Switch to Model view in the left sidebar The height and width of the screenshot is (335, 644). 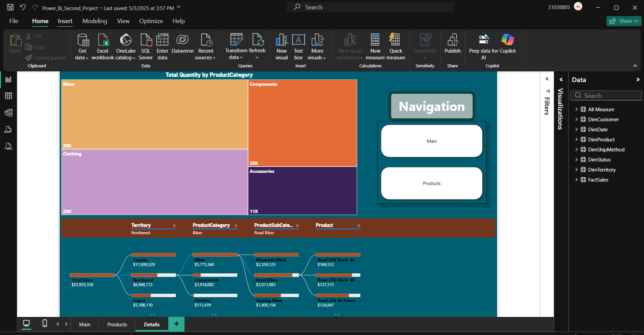coord(8,113)
